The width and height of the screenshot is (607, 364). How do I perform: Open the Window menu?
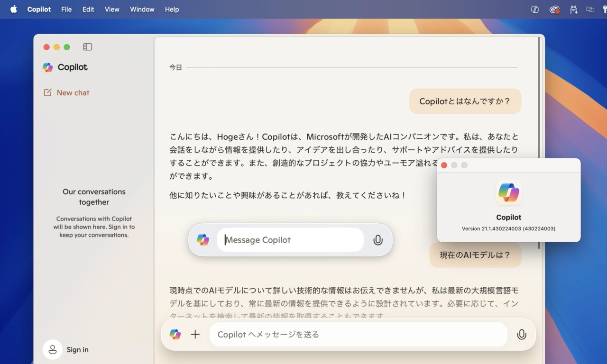coord(142,9)
